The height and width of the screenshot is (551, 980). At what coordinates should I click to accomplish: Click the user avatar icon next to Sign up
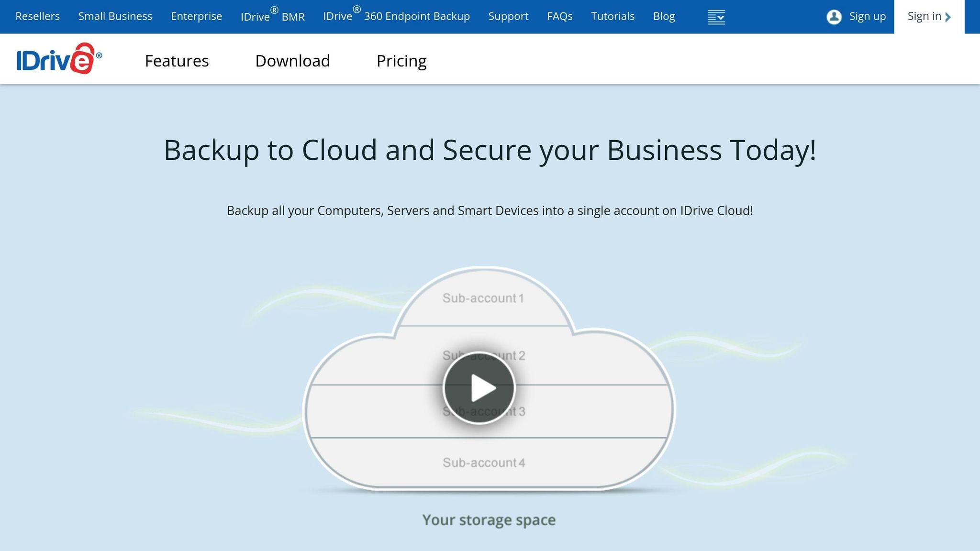[x=834, y=16]
